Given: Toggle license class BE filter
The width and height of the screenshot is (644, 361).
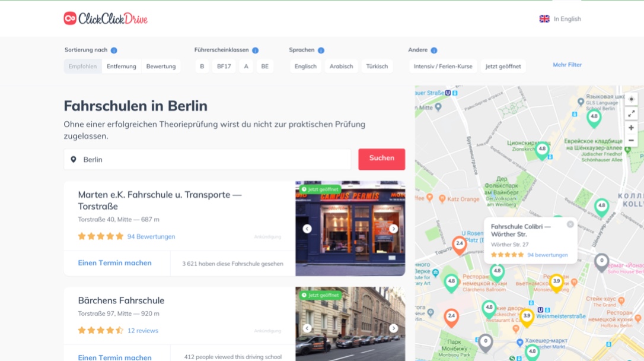Looking at the screenshot, I should coord(265,66).
